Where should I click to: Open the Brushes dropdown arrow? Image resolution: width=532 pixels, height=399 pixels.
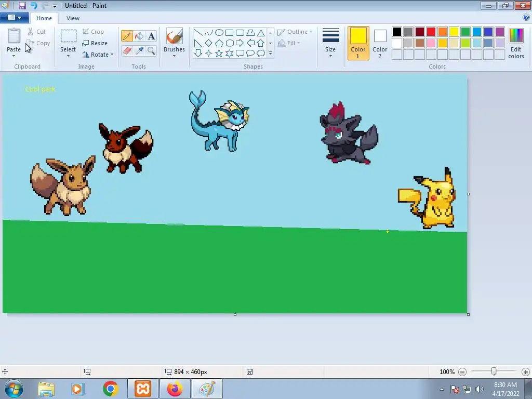174,56
